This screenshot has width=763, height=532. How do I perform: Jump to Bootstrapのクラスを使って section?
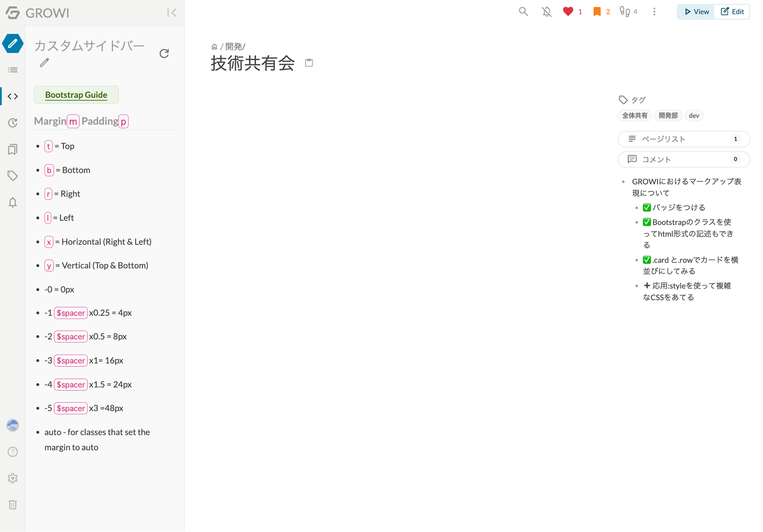(x=688, y=234)
